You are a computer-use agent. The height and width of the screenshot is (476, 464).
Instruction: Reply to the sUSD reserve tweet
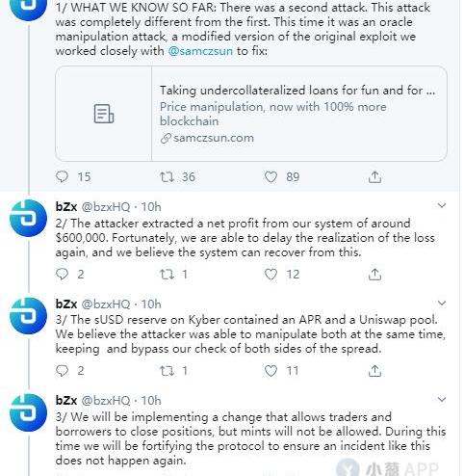point(62,371)
